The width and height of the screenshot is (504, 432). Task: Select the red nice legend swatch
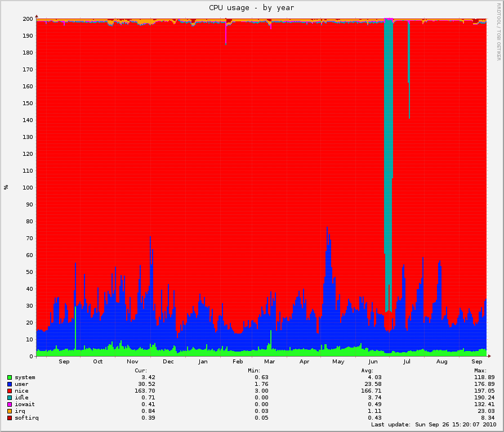click(x=10, y=390)
